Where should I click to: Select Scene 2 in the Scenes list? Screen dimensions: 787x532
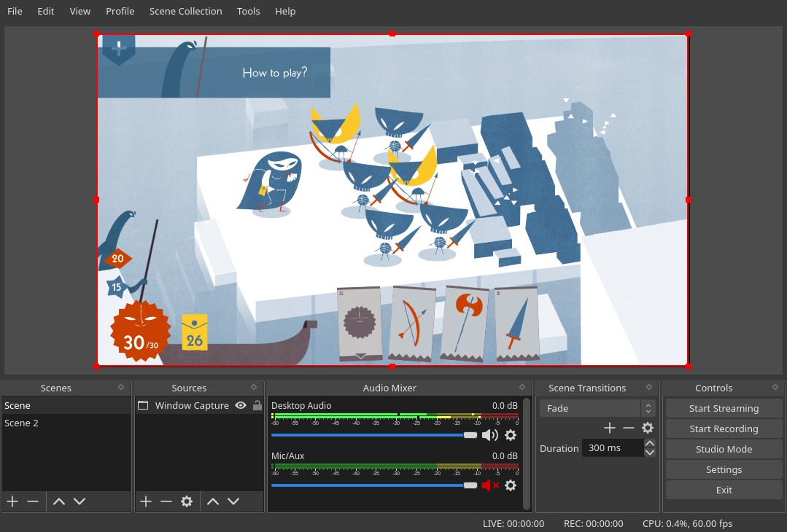click(66, 423)
